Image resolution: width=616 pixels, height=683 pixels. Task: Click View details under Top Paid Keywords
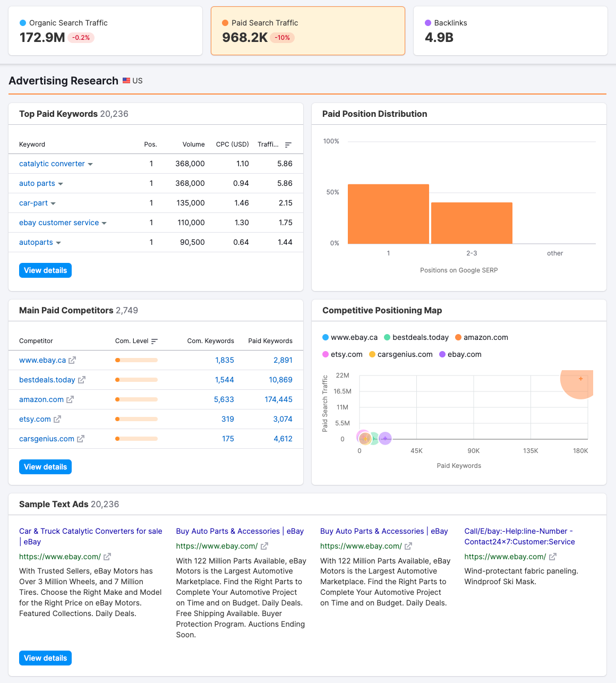(45, 270)
